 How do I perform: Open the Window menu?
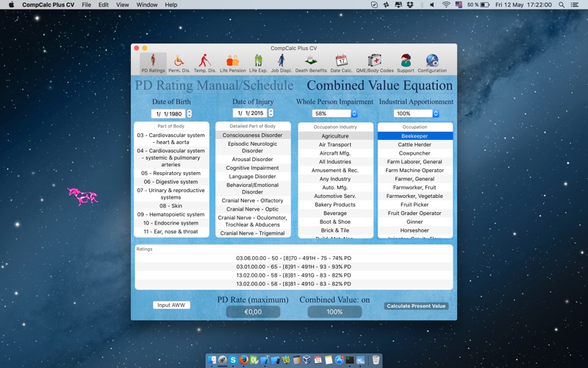point(146,5)
